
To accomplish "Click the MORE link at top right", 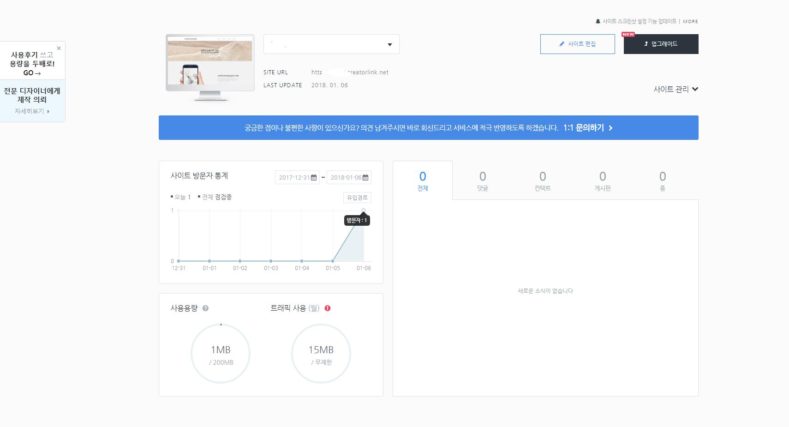I will [x=690, y=21].
